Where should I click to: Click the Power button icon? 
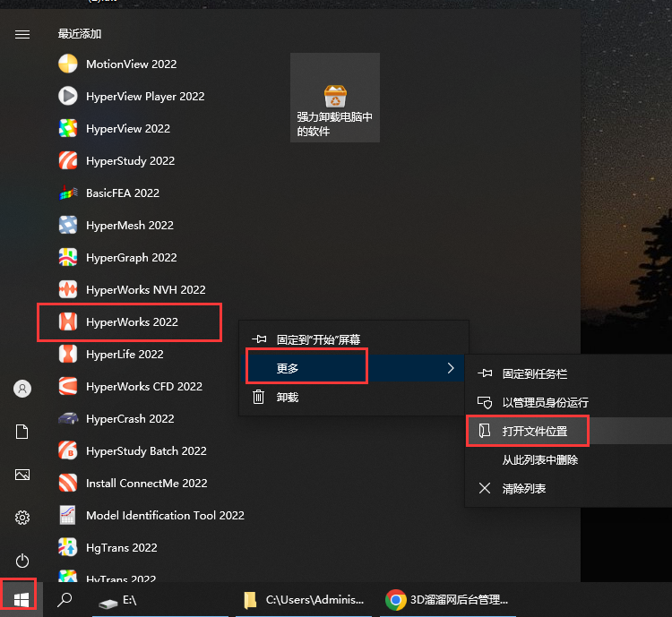[22, 561]
